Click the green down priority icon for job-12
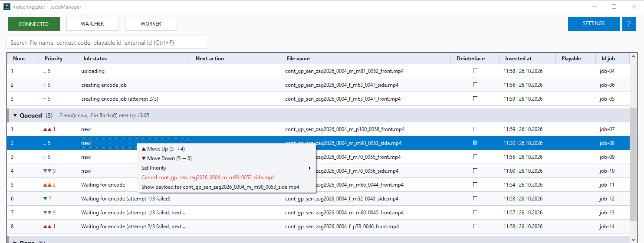 click(x=45, y=199)
